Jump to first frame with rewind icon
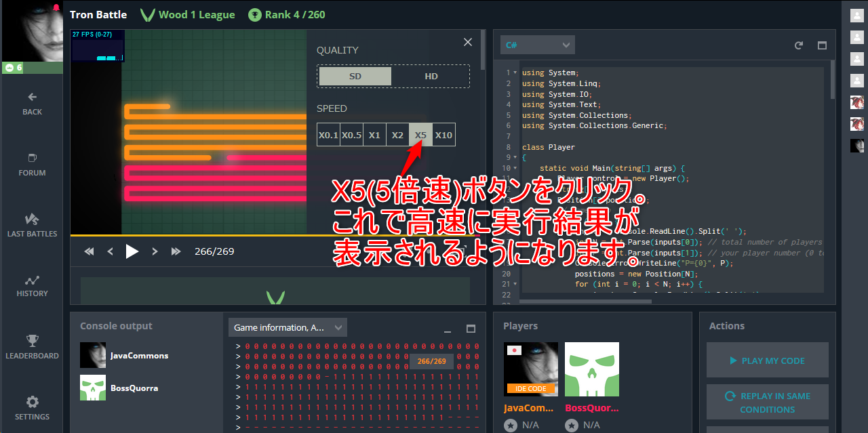The width and height of the screenshot is (868, 433). click(89, 251)
